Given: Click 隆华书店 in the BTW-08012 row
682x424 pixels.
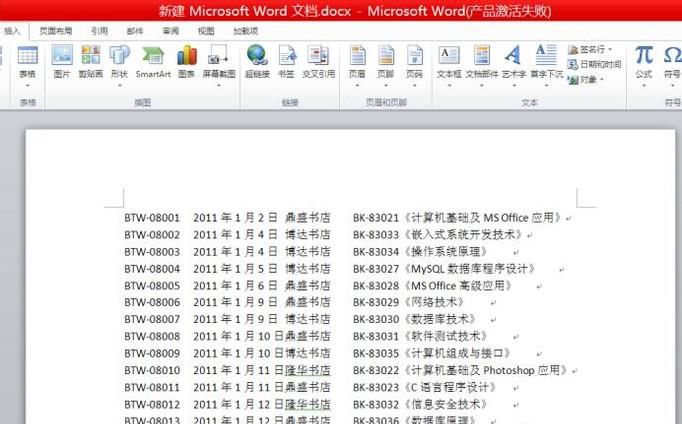Looking at the screenshot, I should (x=308, y=404).
